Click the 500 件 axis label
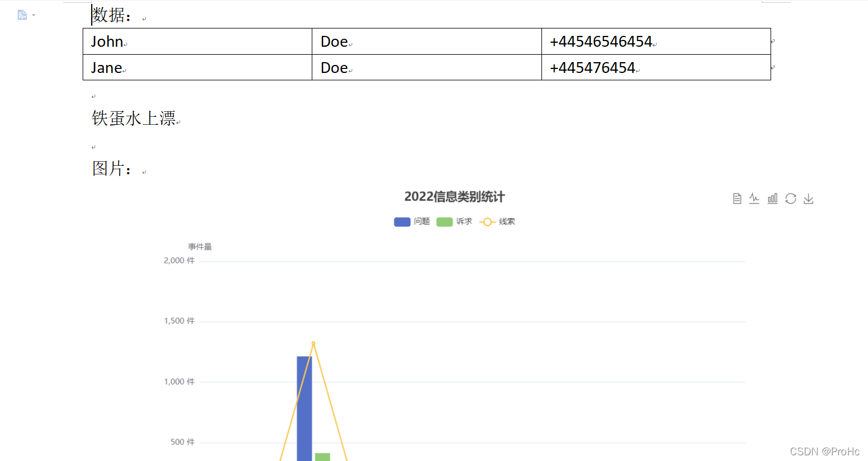Image resolution: width=868 pixels, height=461 pixels. pos(182,442)
